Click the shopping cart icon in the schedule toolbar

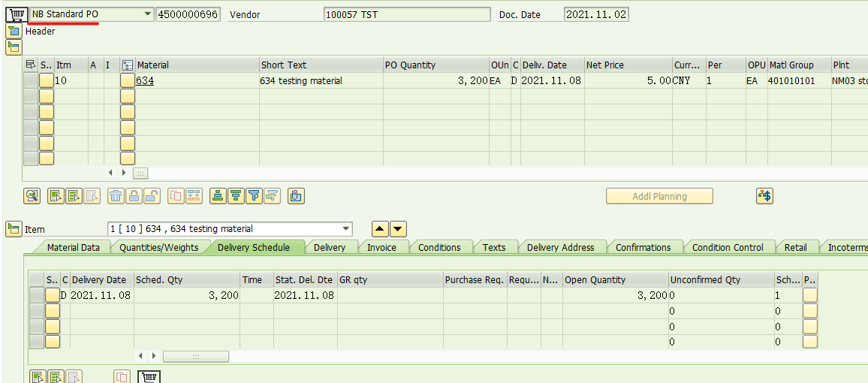tap(149, 378)
